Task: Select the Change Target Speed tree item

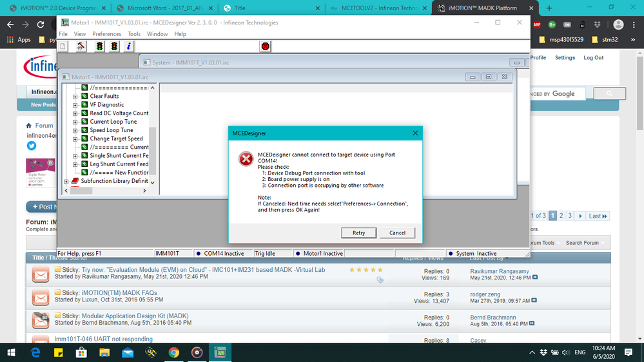Action: click(116, 138)
